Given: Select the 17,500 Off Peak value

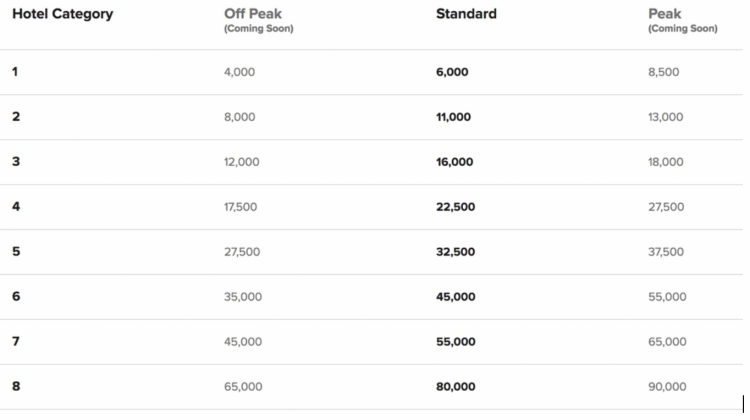Looking at the screenshot, I should pyautogui.click(x=241, y=207).
